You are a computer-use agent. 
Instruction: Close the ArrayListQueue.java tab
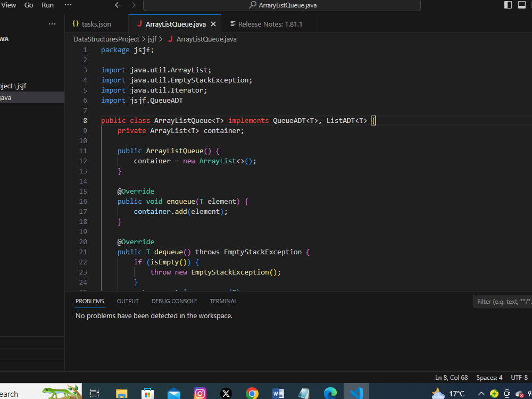213,24
